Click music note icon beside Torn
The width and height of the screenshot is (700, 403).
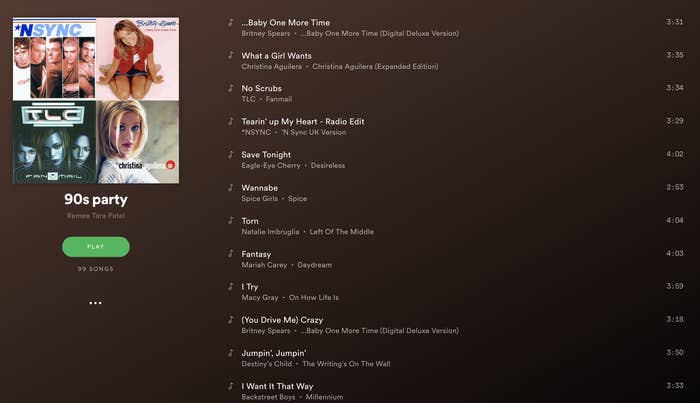(x=230, y=220)
